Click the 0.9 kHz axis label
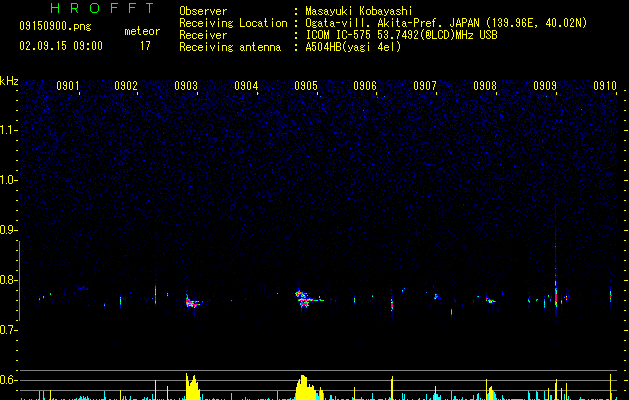The image size is (629, 400). (9, 230)
